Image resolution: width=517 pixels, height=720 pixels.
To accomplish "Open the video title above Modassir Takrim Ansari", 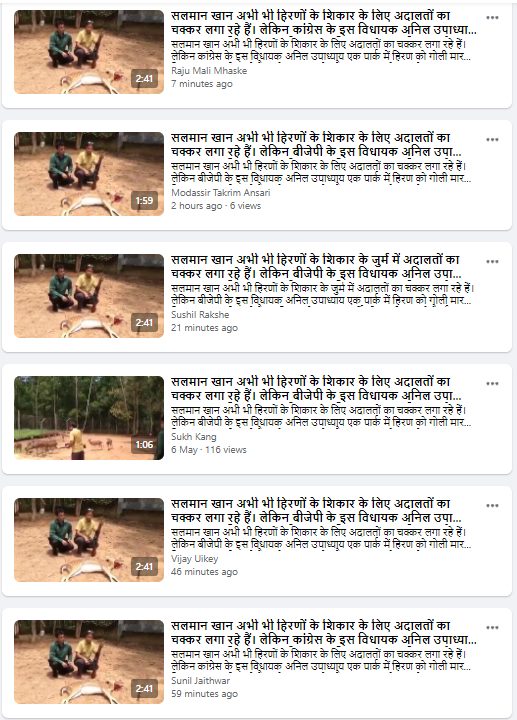I will coord(316,145).
